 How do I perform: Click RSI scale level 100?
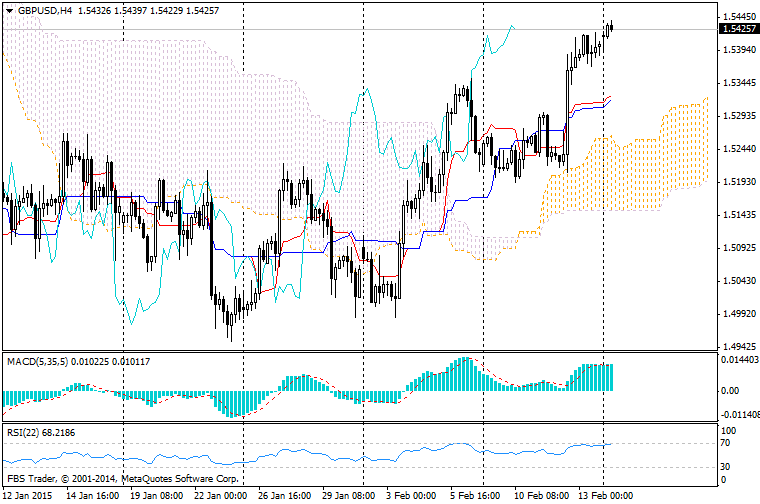pyautogui.click(x=728, y=430)
